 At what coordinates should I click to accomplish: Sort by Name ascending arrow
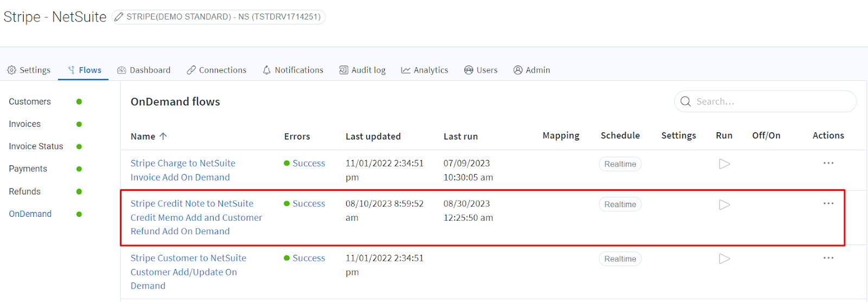tap(163, 136)
